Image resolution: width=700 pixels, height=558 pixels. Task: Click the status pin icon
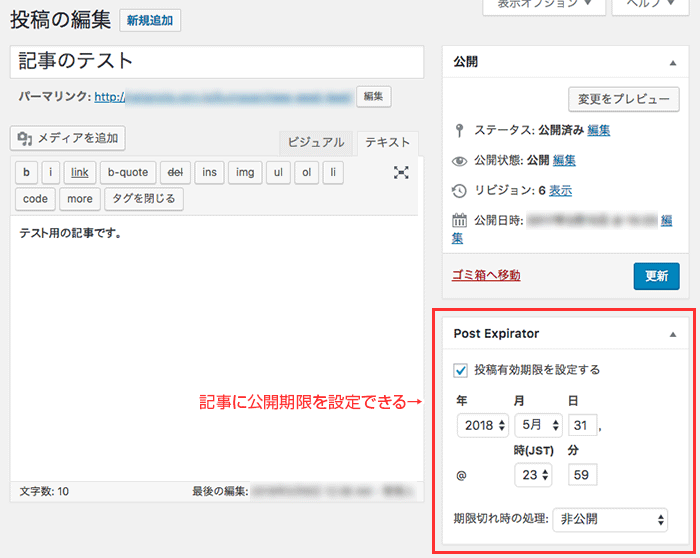[459, 130]
